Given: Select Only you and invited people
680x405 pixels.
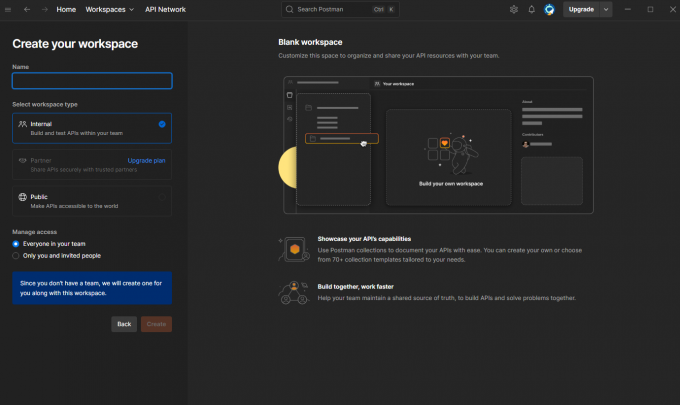Looking at the screenshot, I should click(16, 256).
